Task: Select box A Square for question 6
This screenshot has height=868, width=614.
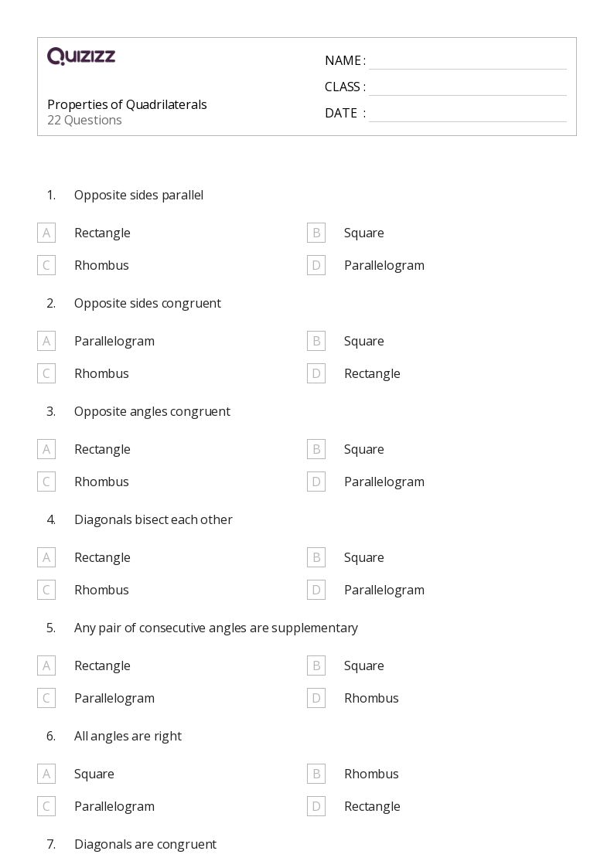Action: click(x=46, y=774)
